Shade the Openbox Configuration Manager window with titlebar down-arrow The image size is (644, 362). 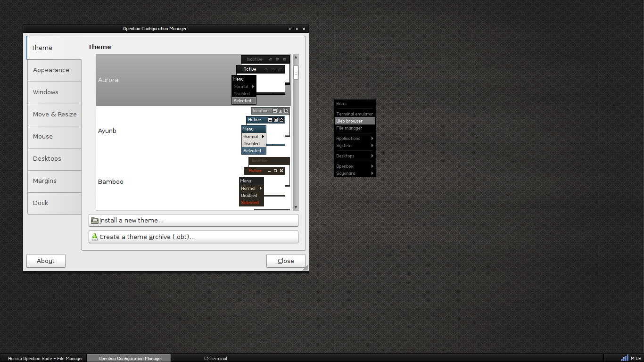click(x=289, y=29)
